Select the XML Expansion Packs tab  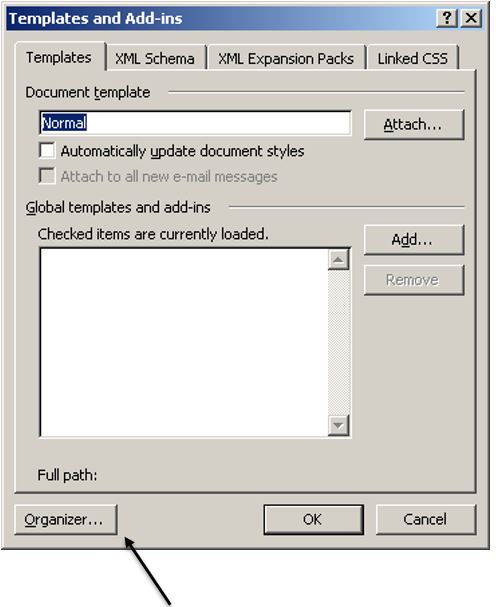[286, 59]
